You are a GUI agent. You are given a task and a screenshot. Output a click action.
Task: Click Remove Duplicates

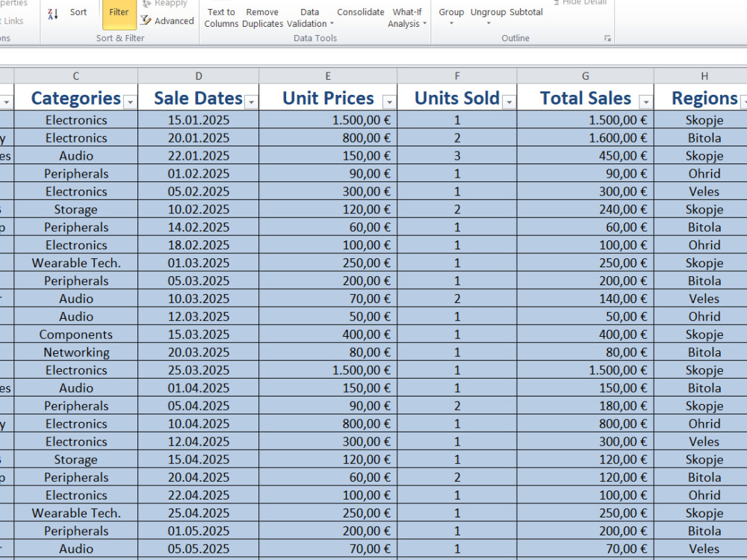click(262, 18)
